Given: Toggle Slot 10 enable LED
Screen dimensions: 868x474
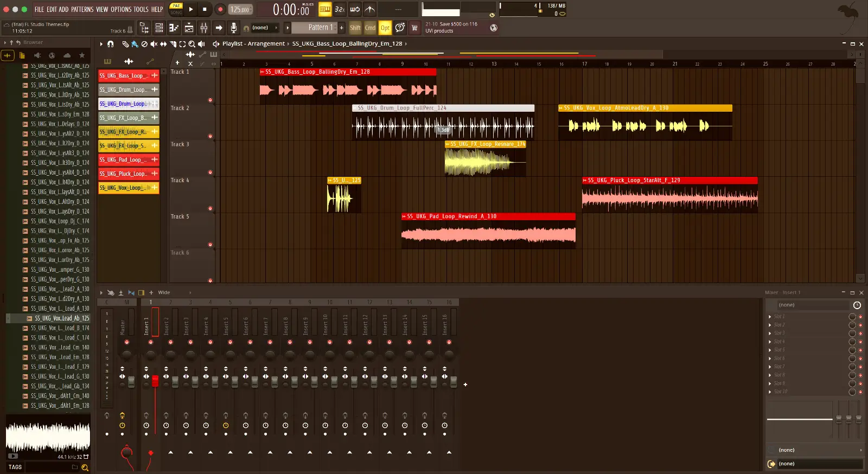Looking at the screenshot, I should pyautogui.click(x=860, y=392).
